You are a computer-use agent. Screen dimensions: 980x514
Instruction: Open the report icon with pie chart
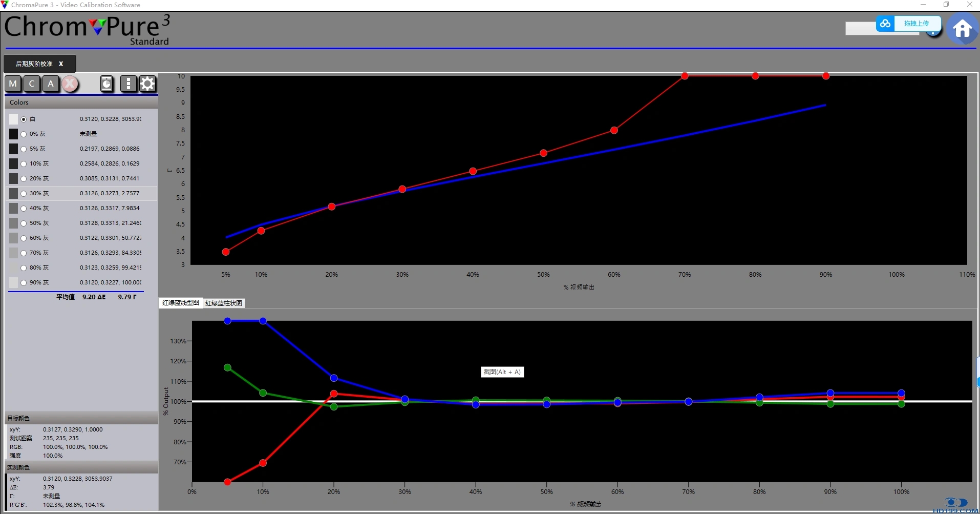click(106, 84)
